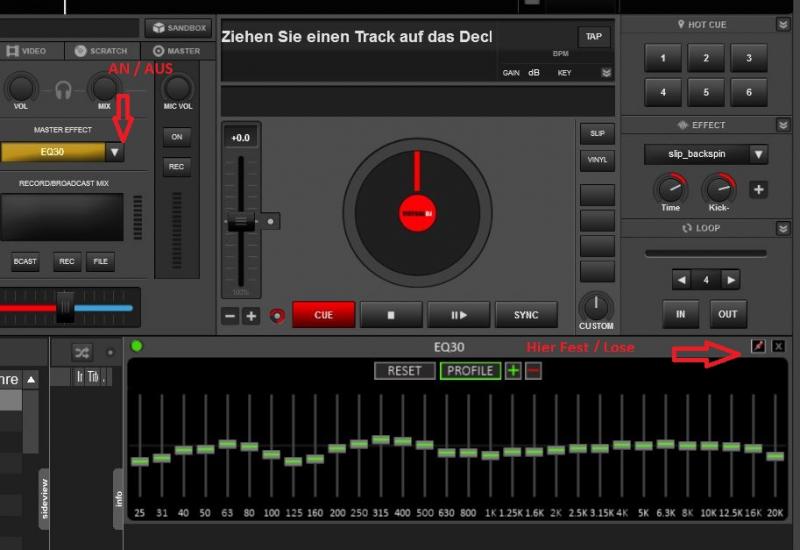Click the loop IN button
The height and width of the screenshot is (550, 800).
[x=681, y=314]
